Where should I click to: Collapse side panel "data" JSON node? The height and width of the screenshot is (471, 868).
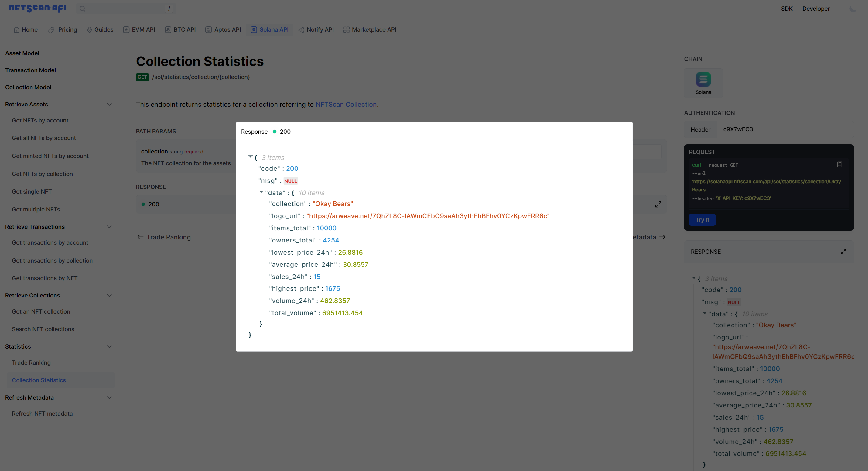[704, 313]
